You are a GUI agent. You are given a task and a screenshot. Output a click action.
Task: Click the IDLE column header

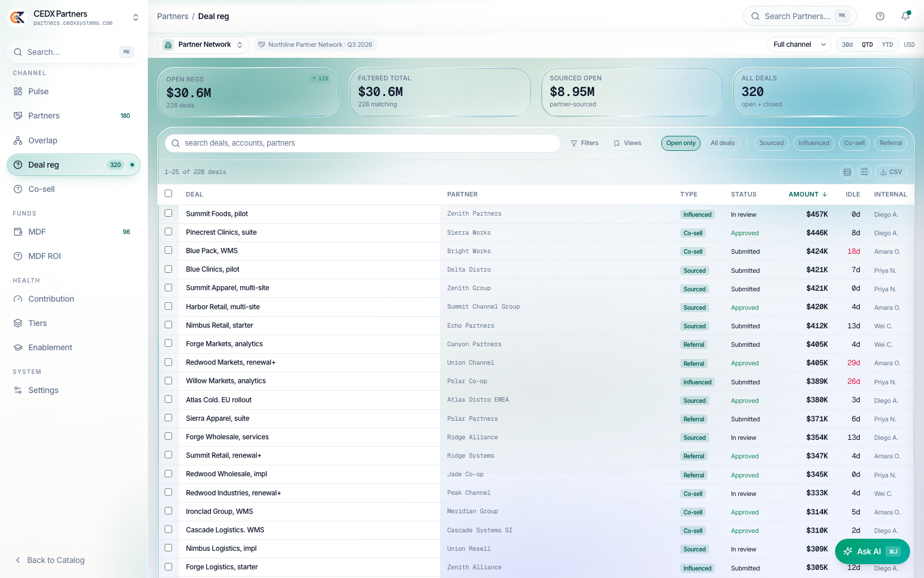coord(853,194)
